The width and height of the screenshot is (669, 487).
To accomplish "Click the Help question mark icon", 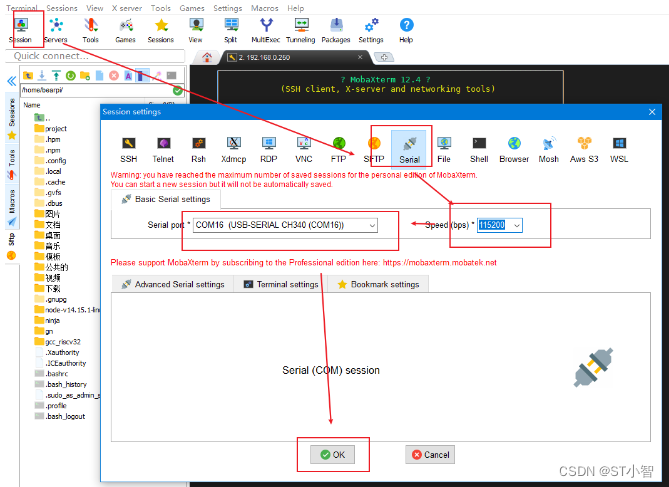I will pyautogui.click(x=406, y=30).
